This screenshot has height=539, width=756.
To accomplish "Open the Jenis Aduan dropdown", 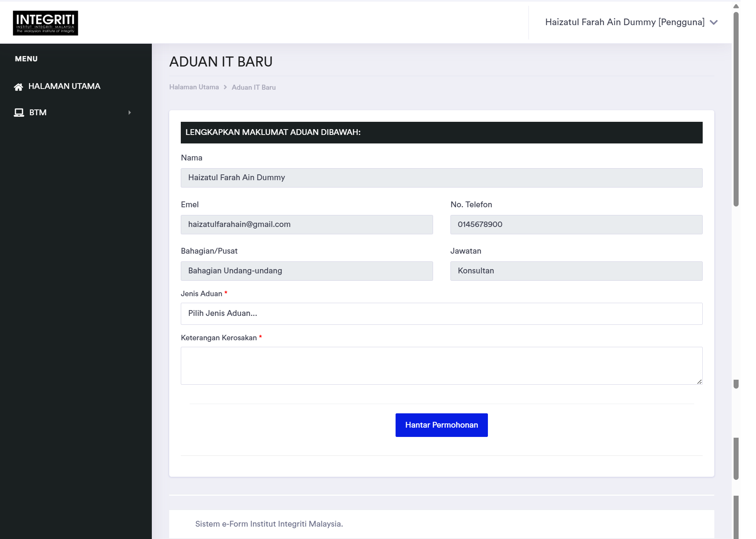I will pyautogui.click(x=441, y=314).
